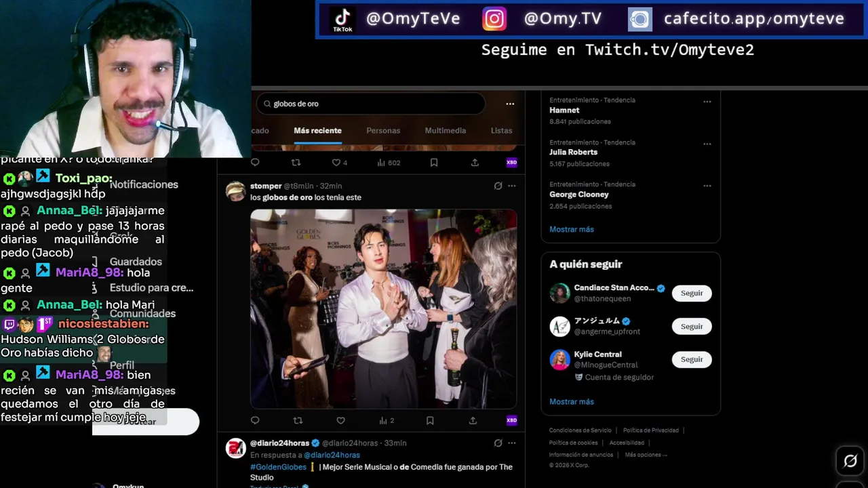Like the tweet showing 4 likes
868x488 pixels.
pyautogui.click(x=339, y=163)
